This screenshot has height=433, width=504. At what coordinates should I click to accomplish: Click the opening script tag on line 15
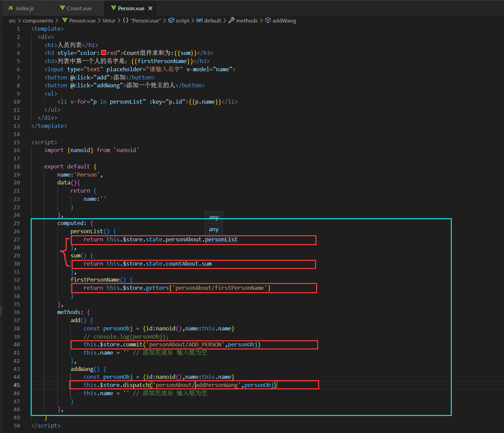44,143
